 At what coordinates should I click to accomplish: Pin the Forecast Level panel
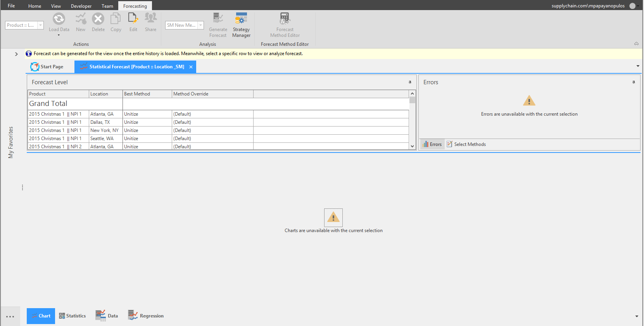pyautogui.click(x=410, y=82)
